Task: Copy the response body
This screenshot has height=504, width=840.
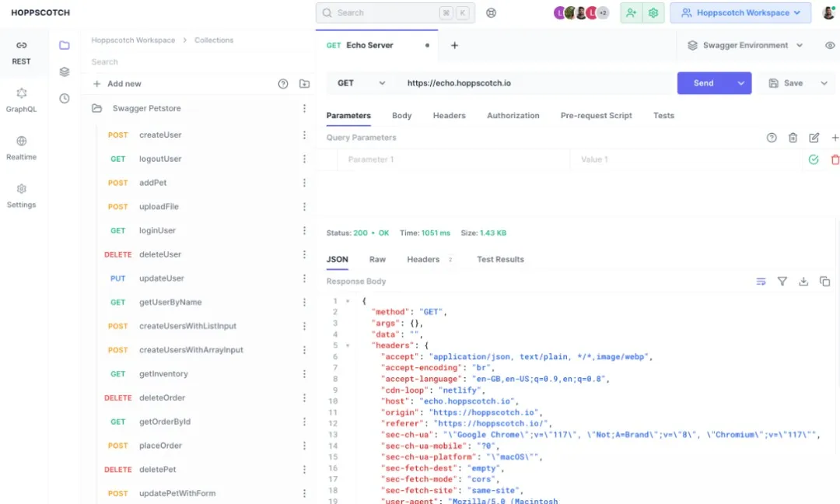Action: click(824, 282)
